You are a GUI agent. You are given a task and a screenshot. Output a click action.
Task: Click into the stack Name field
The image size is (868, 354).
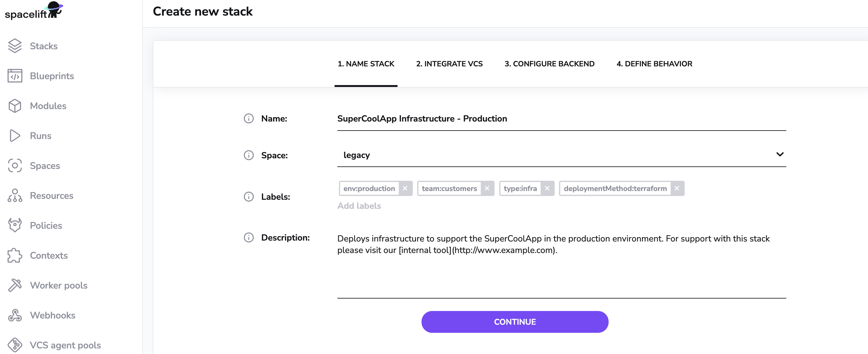click(562, 119)
